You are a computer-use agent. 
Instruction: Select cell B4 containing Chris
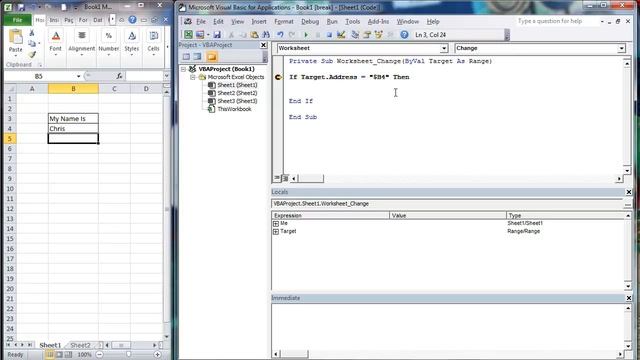[x=73, y=129]
